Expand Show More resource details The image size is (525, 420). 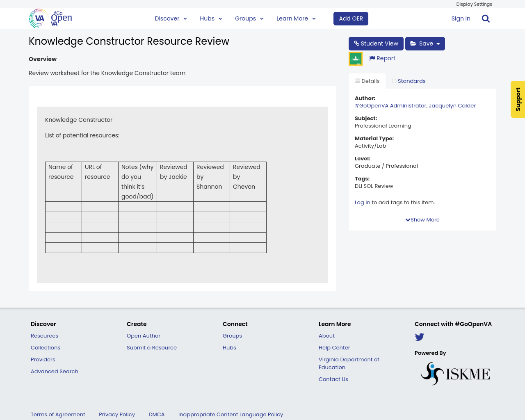point(422,220)
